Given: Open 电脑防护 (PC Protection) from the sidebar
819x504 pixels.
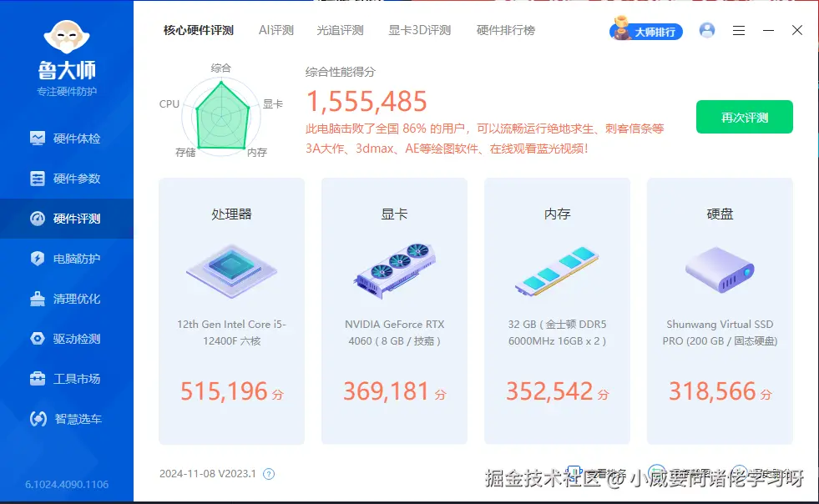Looking at the screenshot, I should (x=66, y=259).
